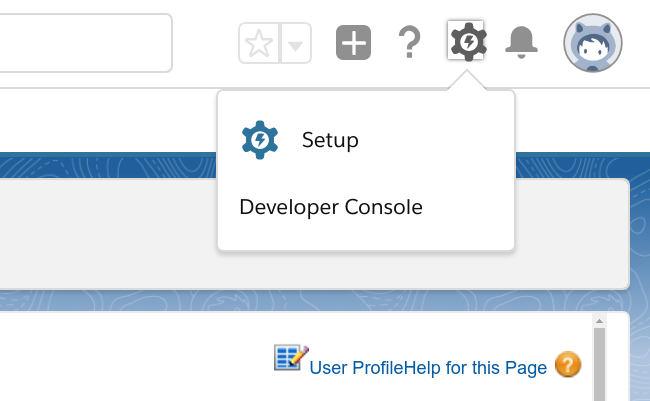Open the favorites list dropdown arrow
650x401 pixels.
[295, 44]
